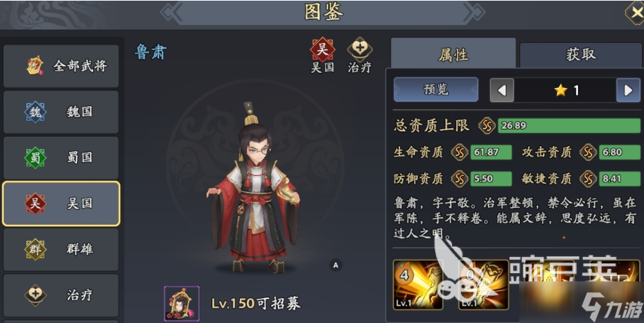Select the 全部武将 category
This screenshot has width=644, height=323.
61,66
